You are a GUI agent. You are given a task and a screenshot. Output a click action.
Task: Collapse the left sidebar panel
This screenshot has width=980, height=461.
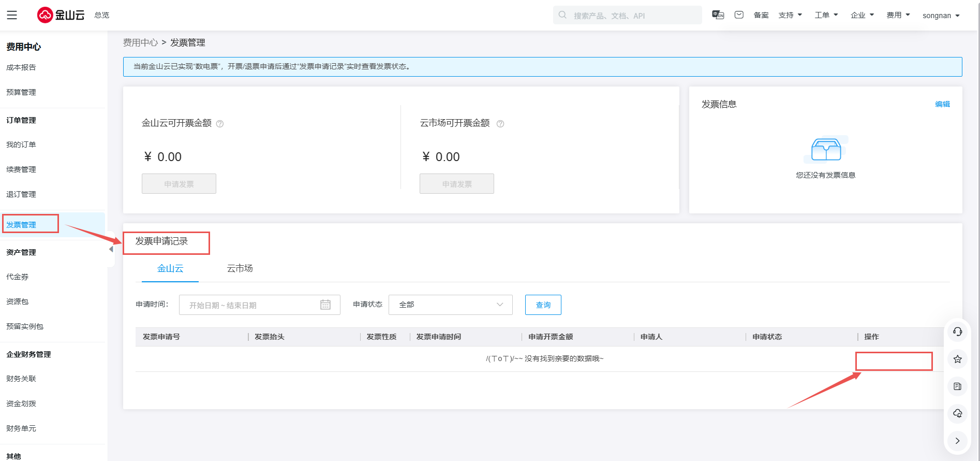pos(111,249)
